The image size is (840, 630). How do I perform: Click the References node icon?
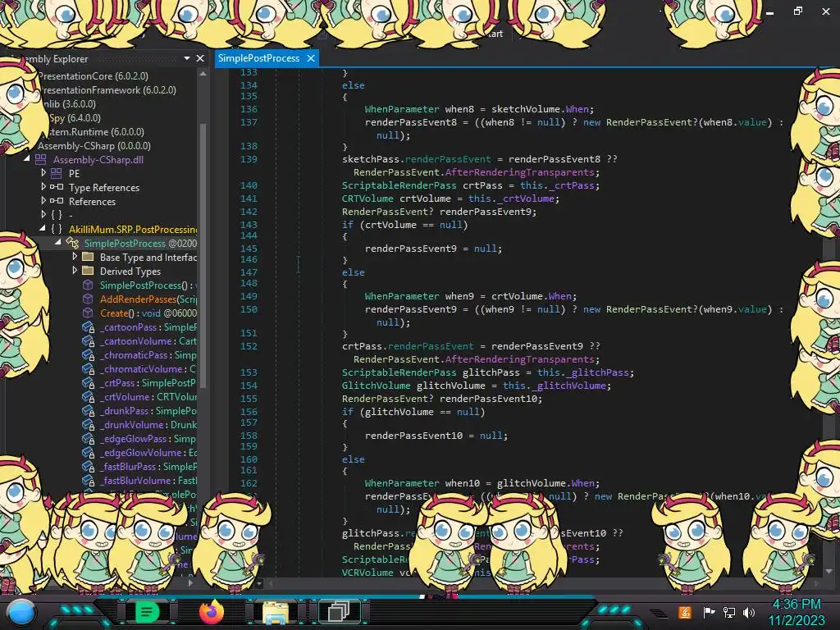coord(57,202)
